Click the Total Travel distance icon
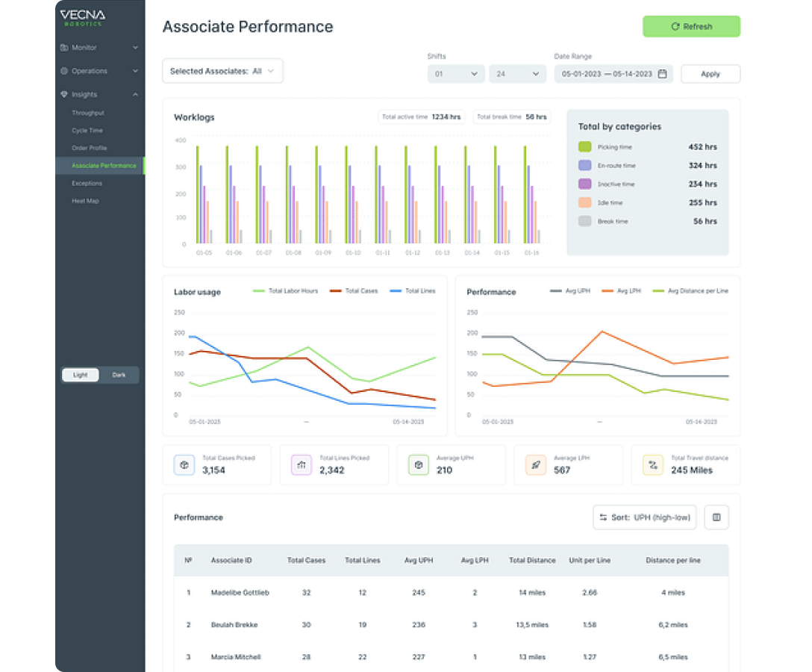 (653, 465)
